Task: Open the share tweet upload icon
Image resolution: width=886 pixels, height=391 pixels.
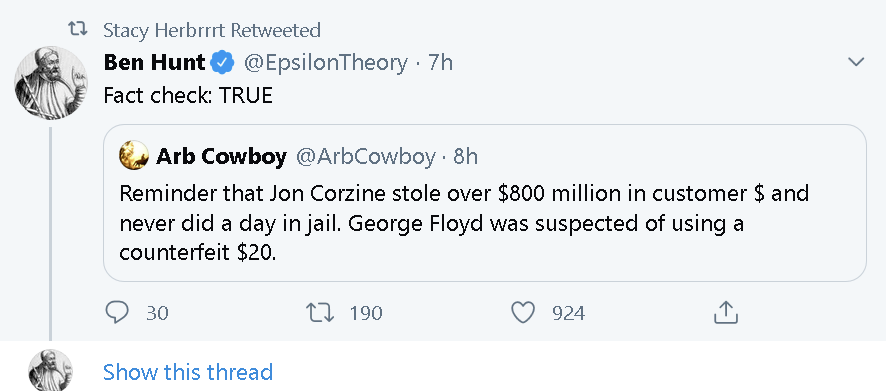Action: [x=726, y=312]
